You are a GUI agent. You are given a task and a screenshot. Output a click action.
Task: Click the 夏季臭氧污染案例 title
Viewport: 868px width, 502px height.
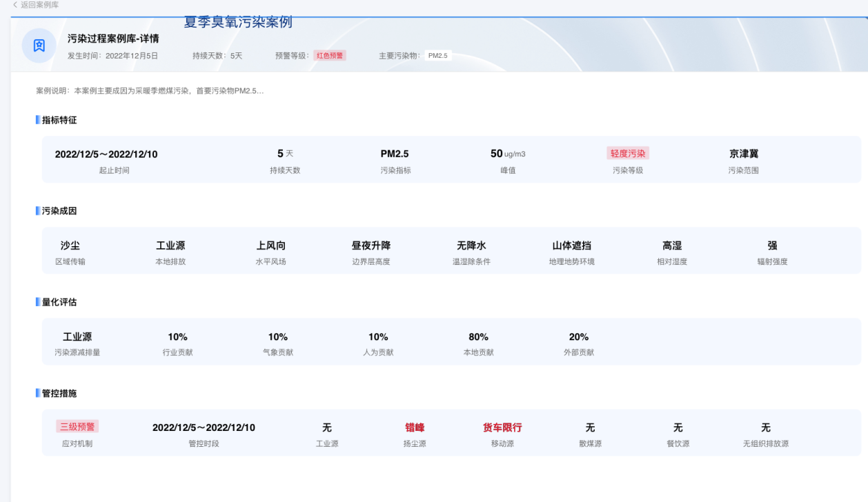tap(239, 22)
